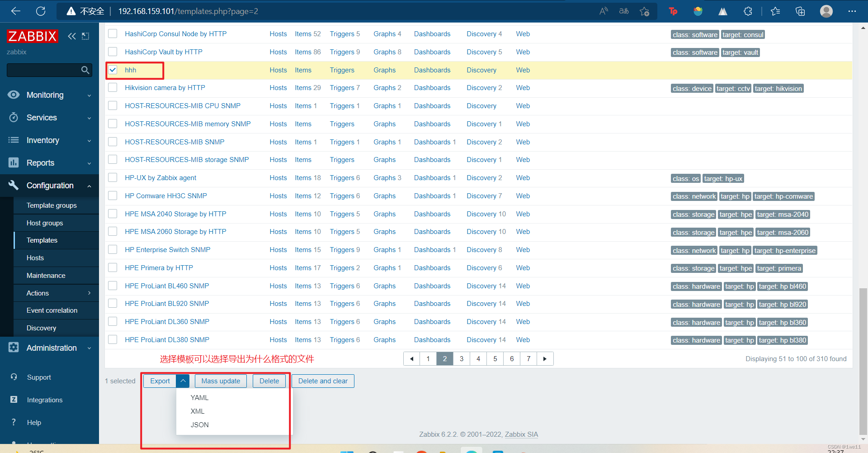868x453 pixels.
Task: Reload the page with refresh icon
Action: tap(41, 11)
